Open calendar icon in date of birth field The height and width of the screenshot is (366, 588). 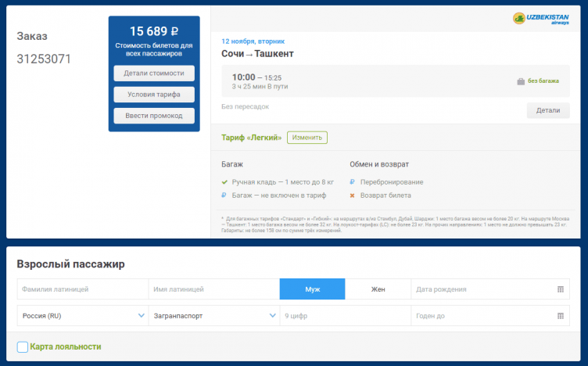tap(561, 289)
